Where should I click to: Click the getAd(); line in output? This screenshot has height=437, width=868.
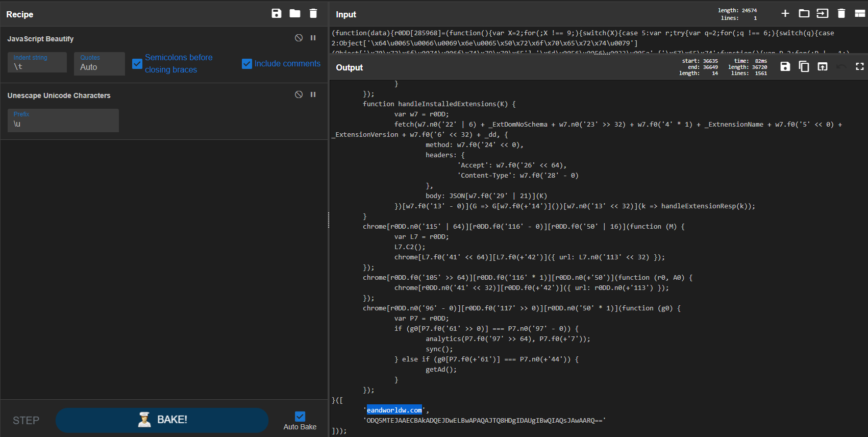pyautogui.click(x=441, y=370)
